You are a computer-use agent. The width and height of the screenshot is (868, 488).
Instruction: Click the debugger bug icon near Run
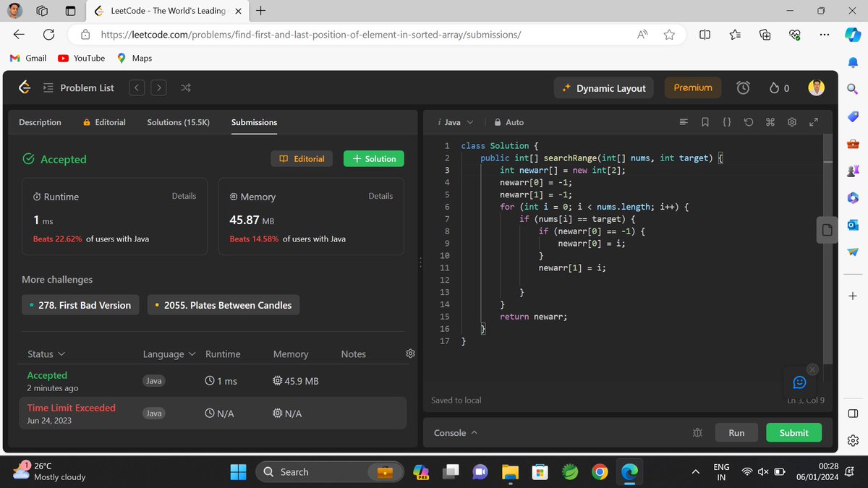(697, 432)
